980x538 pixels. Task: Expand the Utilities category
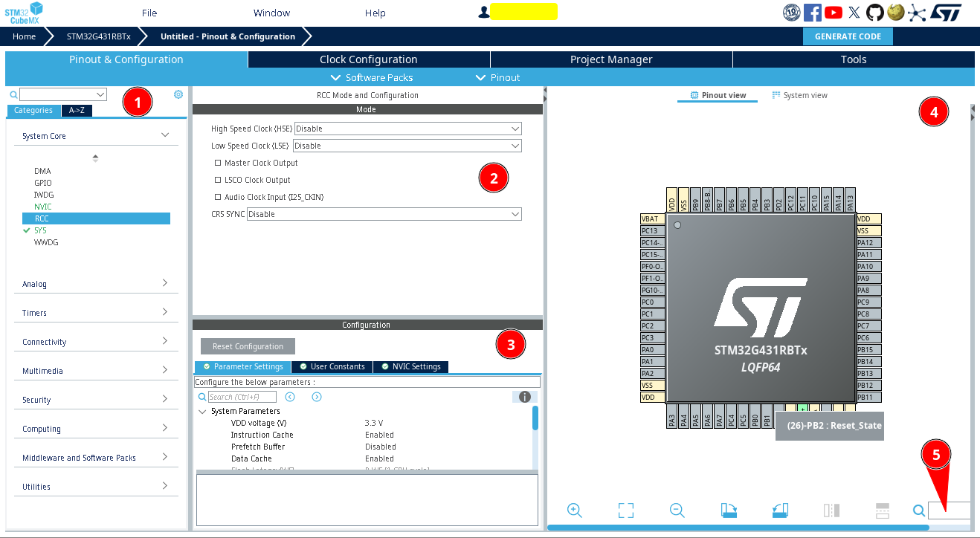tap(165, 486)
